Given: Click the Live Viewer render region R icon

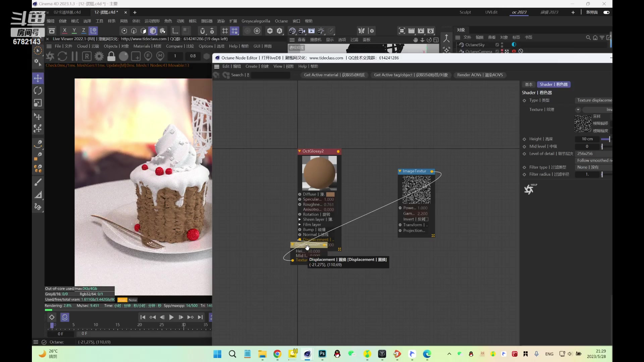Looking at the screenshot, I should coord(87,56).
